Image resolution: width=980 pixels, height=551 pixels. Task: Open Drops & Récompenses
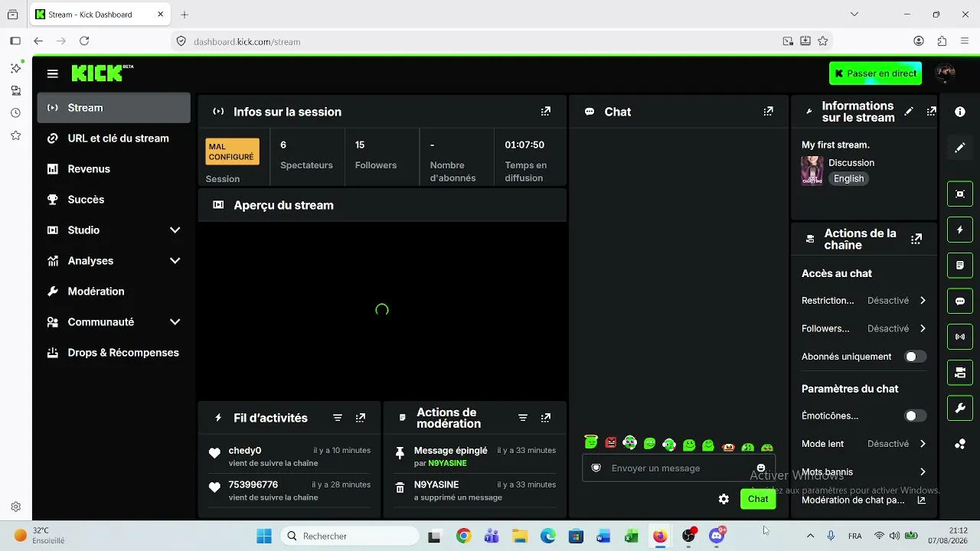click(113, 353)
